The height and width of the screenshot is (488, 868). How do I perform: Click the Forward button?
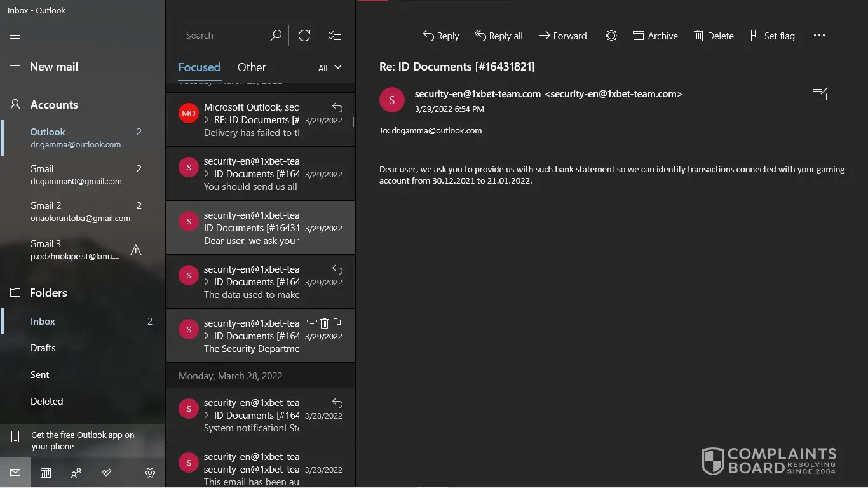click(x=562, y=36)
